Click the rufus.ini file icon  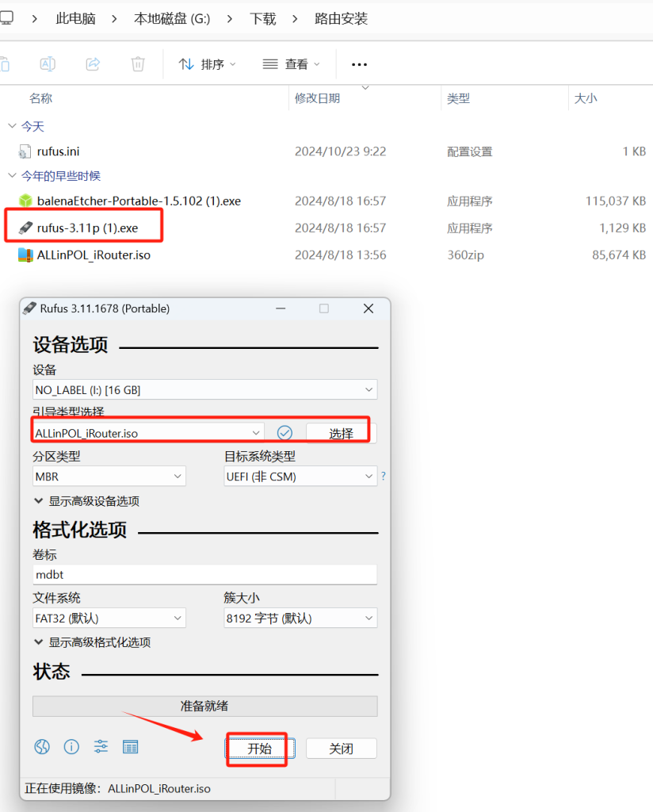tap(25, 151)
